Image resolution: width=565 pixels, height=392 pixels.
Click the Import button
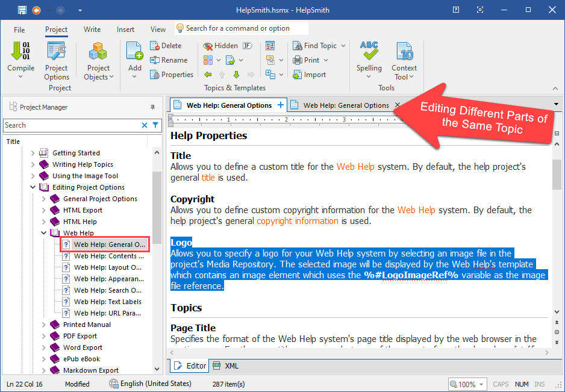[x=310, y=75]
